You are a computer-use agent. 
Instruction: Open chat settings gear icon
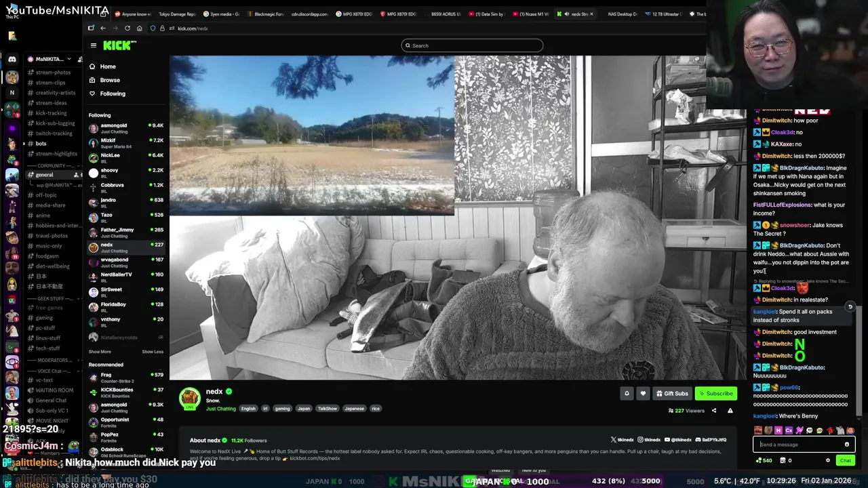pyautogui.click(x=827, y=460)
